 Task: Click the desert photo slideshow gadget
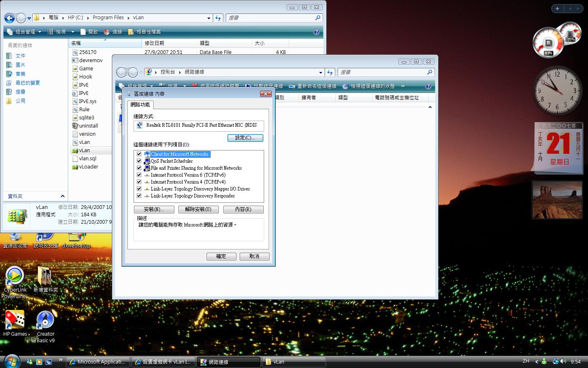pos(557,200)
